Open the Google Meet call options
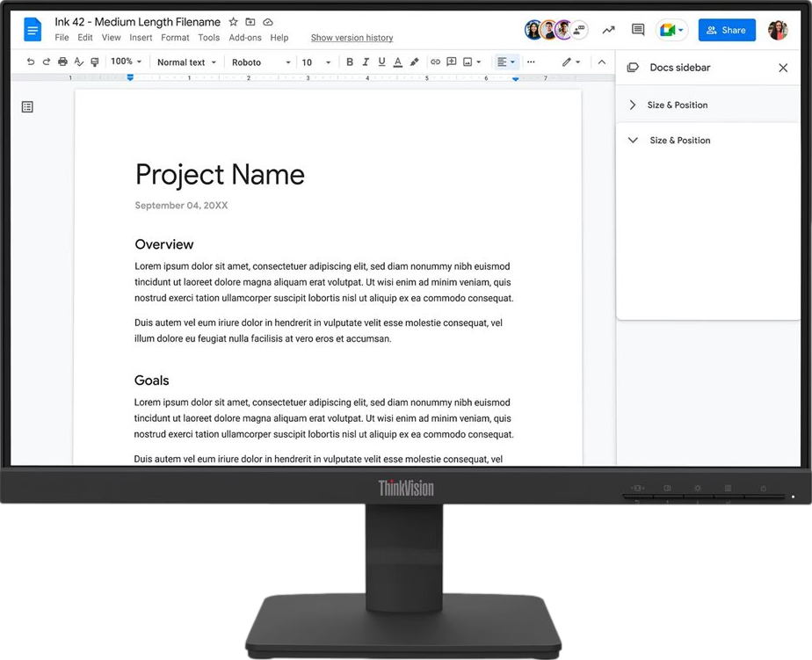Image resolution: width=812 pixels, height=660 pixels. coord(671,30)
